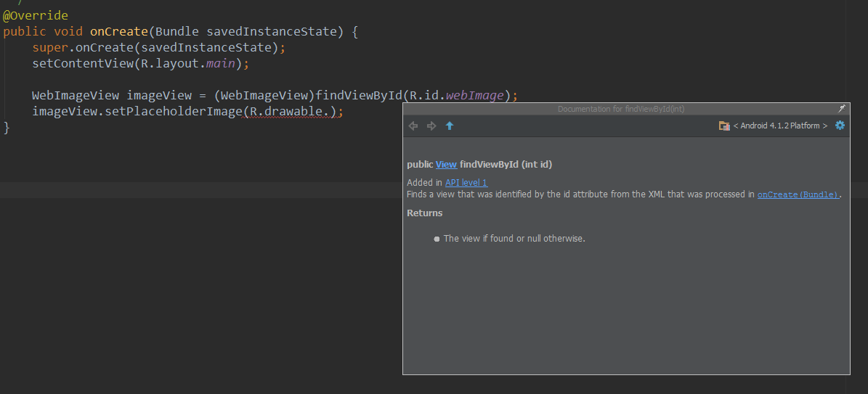Click the blue up arrow to view source
The width and height of the screenshot is (868, 394).
click(450, 126)
